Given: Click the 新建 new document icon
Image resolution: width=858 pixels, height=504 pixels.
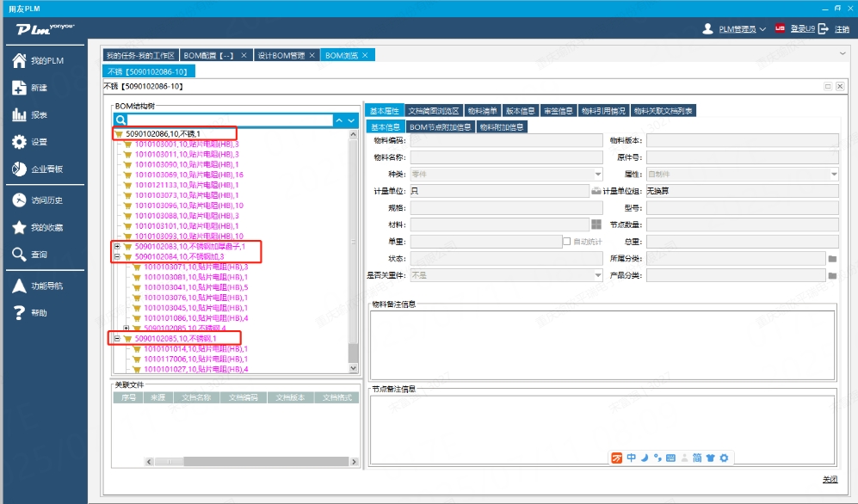Looking at the screenshot, I should 19,88.
